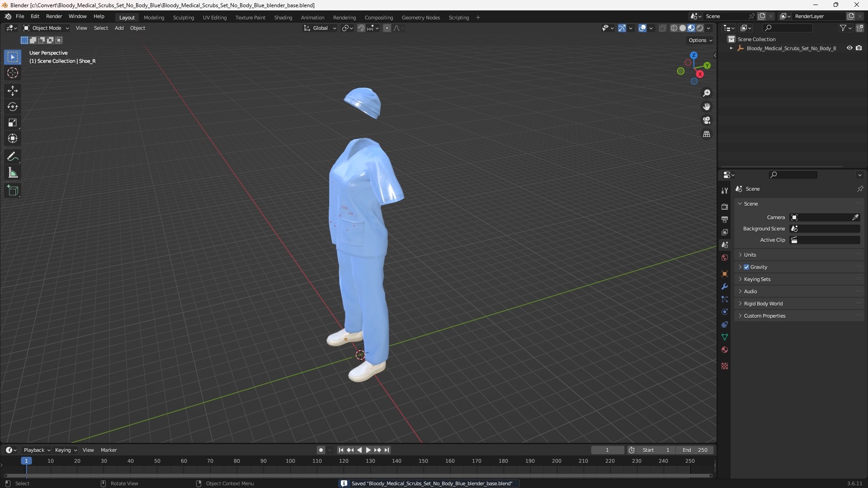The width and height of the screenshot is (868, 488).
Task: Disable rendering of Bloody_Medical_Scrubs collection
Action: pyautogui.click(x=859, y=48)
